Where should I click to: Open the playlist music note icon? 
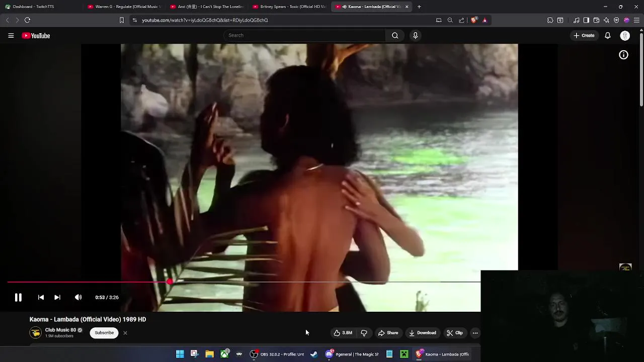point(577,20)
